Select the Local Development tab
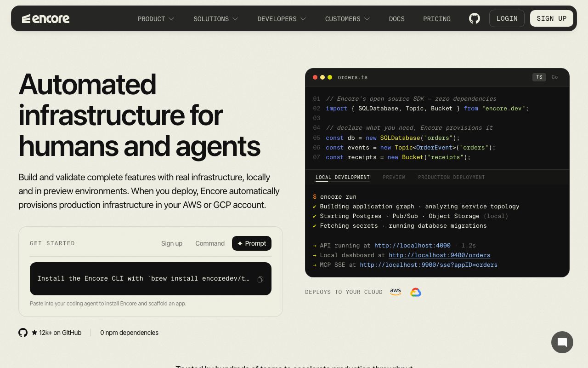 coord(343,177)
